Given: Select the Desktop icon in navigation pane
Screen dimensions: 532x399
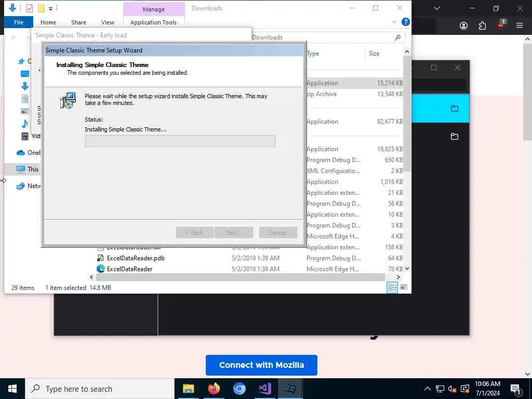Looking at the screenshot, I should tap(25, 74).
